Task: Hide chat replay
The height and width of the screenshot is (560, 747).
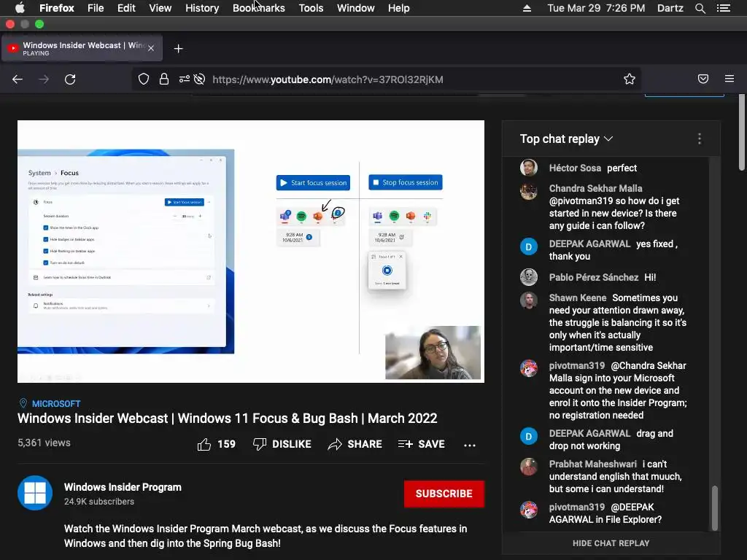Action: [x=611, y=543]
